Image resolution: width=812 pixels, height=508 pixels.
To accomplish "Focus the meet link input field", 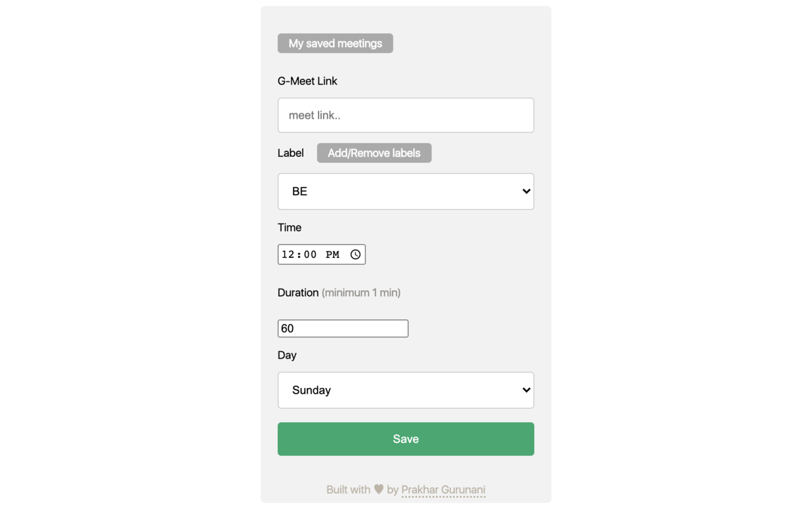I will pyautogui.click(x=405, y=115).
